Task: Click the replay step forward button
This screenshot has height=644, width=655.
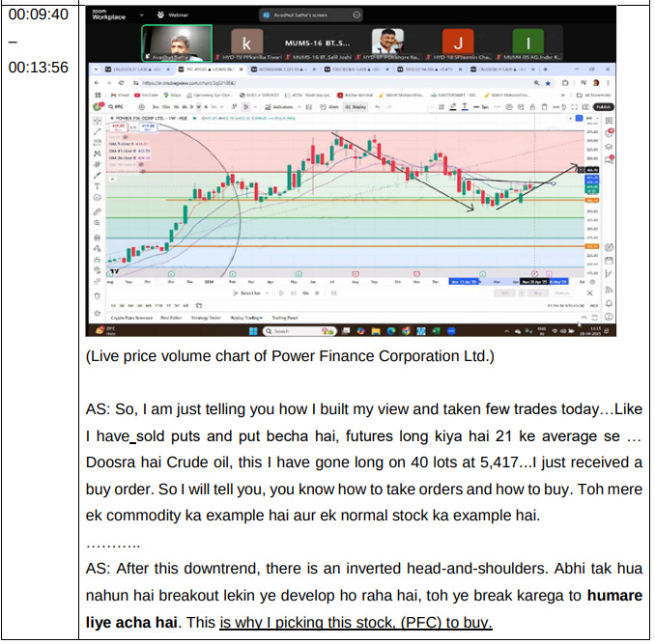Action: [x=294, y=293]
